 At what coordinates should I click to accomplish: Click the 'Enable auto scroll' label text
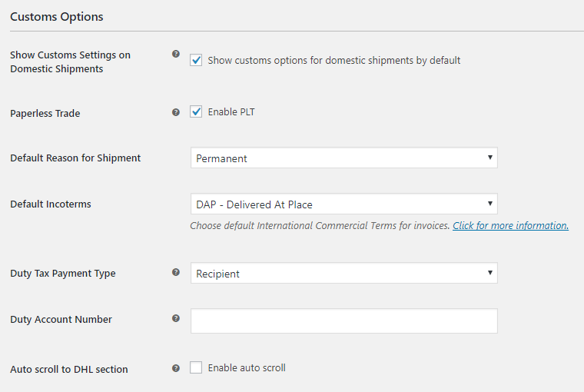[x=247, y=368]
